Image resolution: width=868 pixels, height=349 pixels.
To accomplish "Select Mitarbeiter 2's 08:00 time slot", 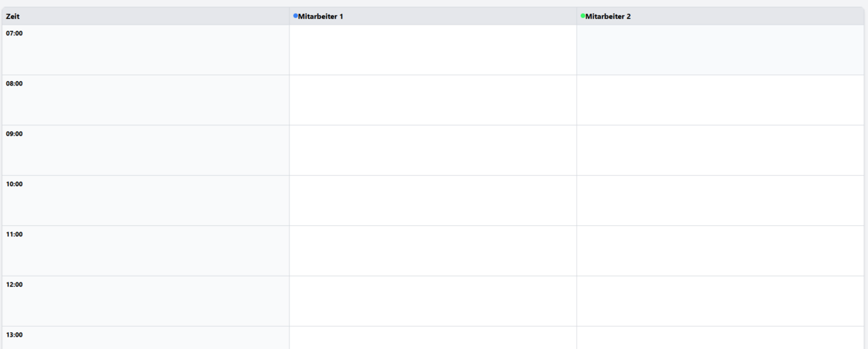I will [720, 100].
